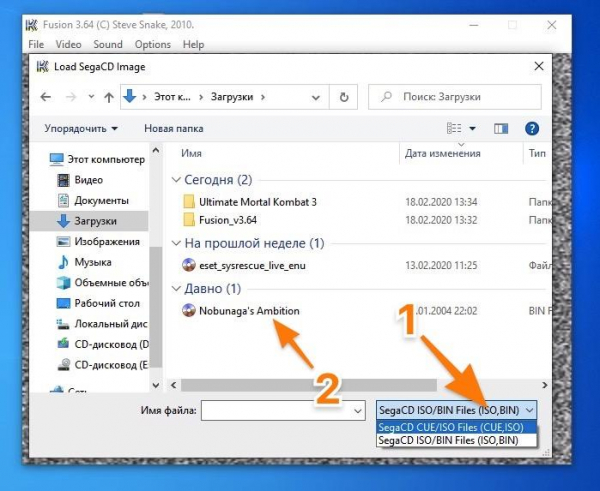Select the Fusion_v3.64 folder
The width and height of the screenshot is (600, 491).
click(228, 220)
